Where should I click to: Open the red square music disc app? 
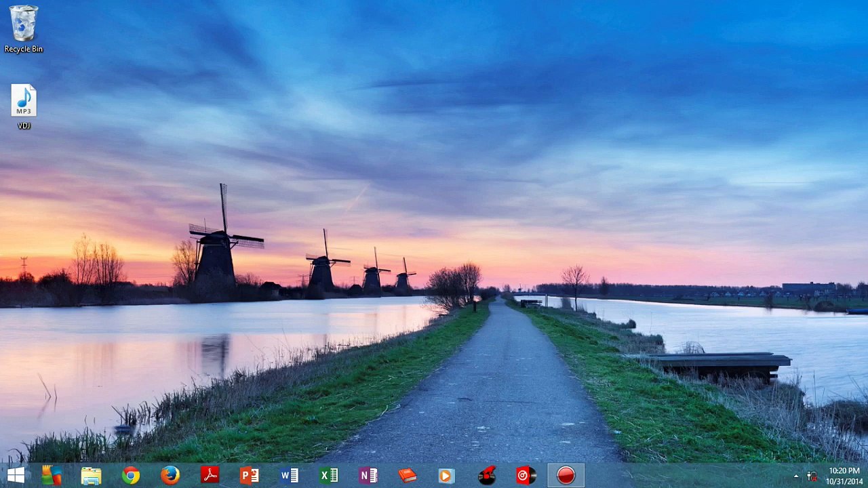526,476
